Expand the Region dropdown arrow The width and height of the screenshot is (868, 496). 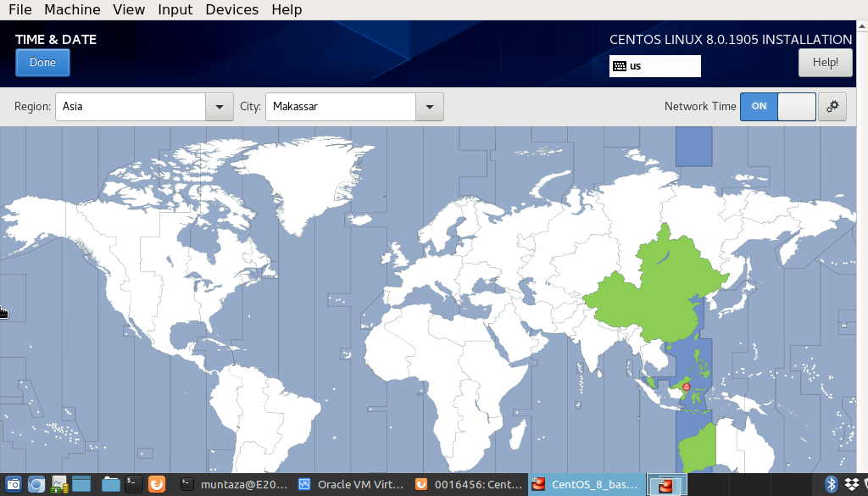coord(219,107)
